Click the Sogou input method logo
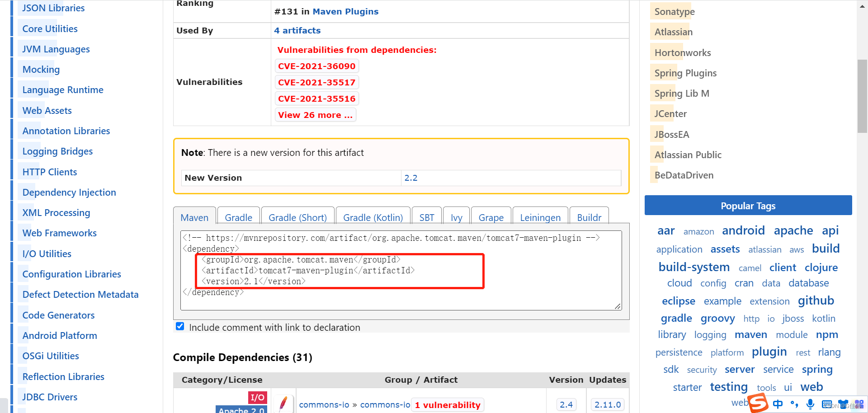The height and width of the screenshot is (413, 868). tap(759, 403)
